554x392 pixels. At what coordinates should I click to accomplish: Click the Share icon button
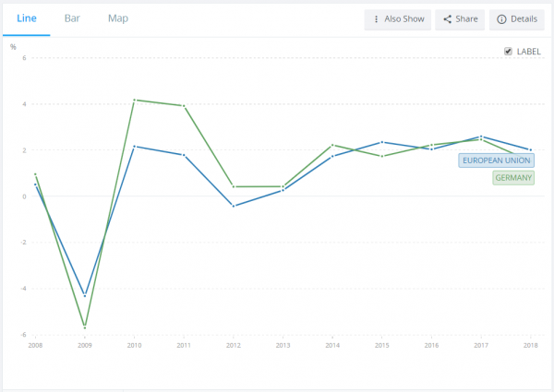tap(448, 19)
